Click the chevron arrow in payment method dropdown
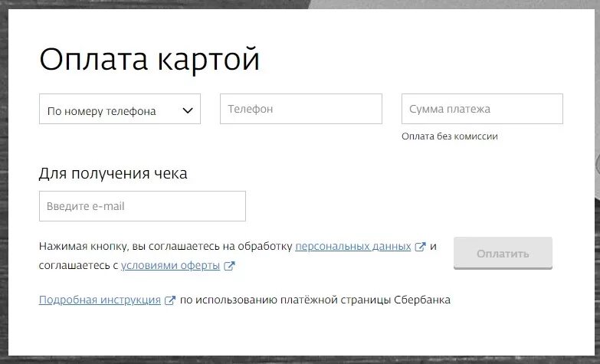This screenshot has width=600, height=364. tap(188, 110)
